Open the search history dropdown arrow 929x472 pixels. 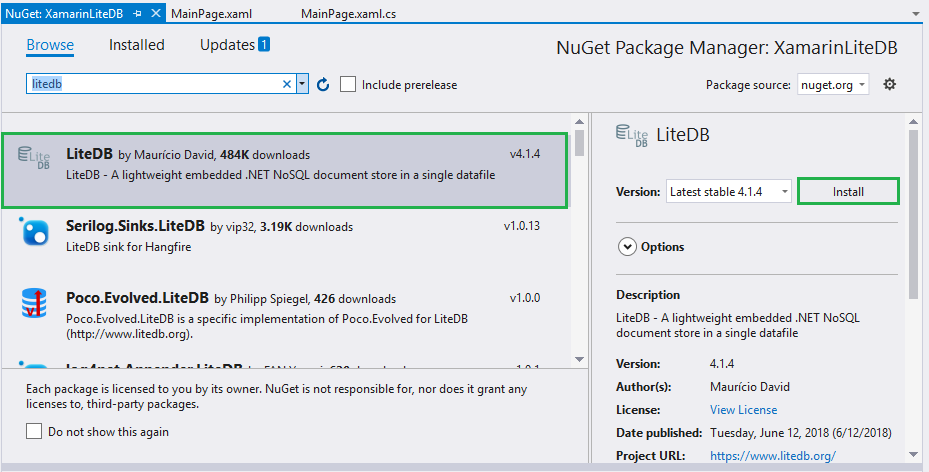pos(302,84)
